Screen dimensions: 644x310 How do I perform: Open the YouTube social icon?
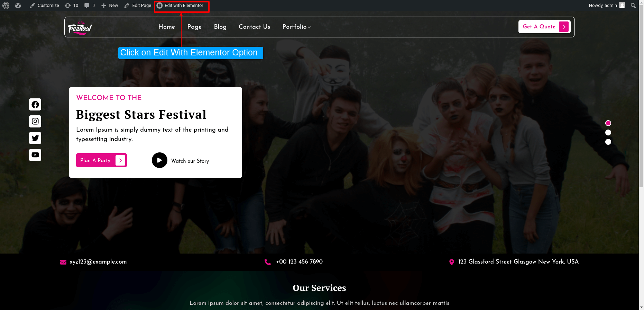click(35, 155)
